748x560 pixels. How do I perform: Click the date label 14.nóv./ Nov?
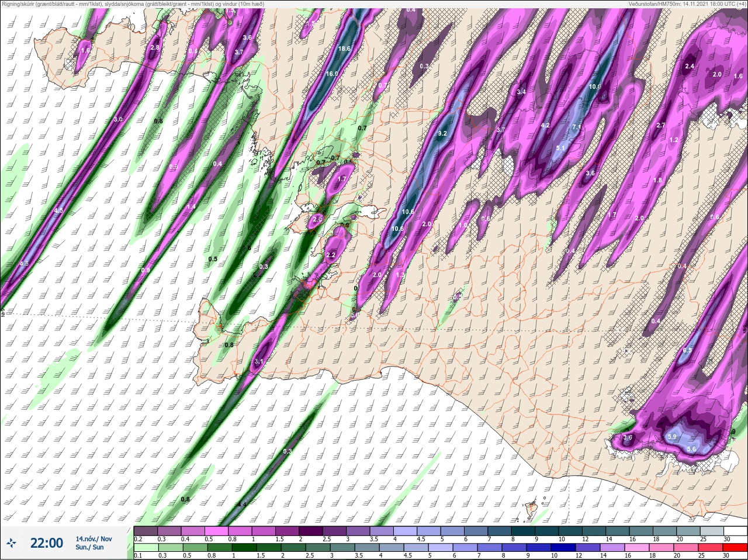point(93,539)
